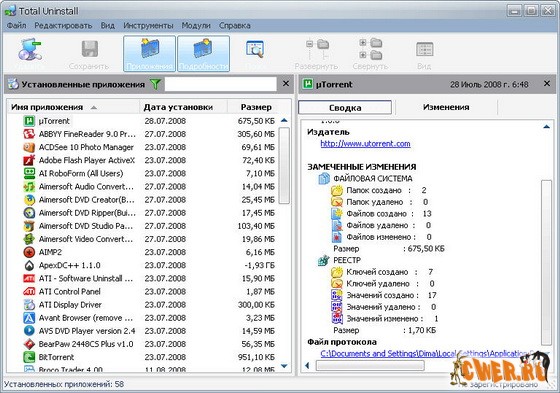Click the search magnifier toolbar icon
This screenshot has height=393, width=560.
255,49
